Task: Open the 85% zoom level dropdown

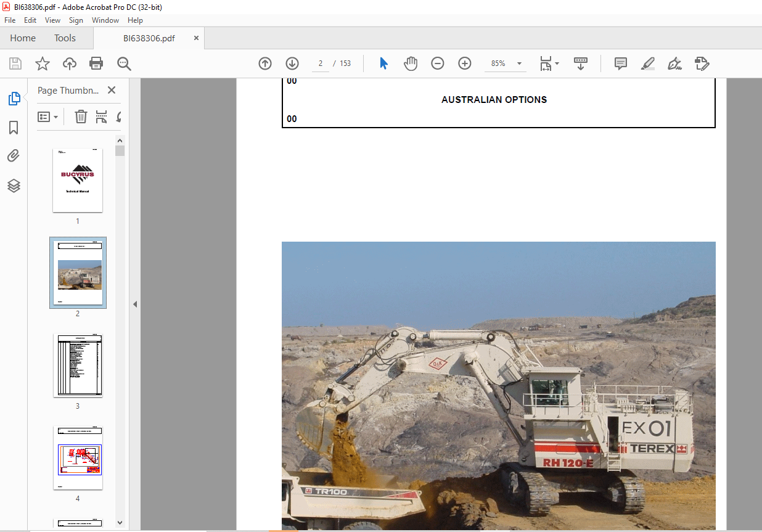Action: (x=519, y=63)
